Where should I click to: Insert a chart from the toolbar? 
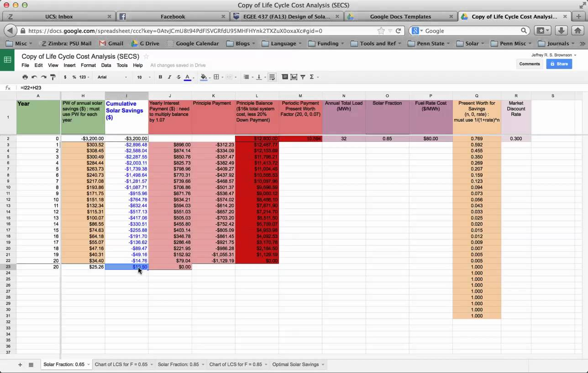click(294, 77)
